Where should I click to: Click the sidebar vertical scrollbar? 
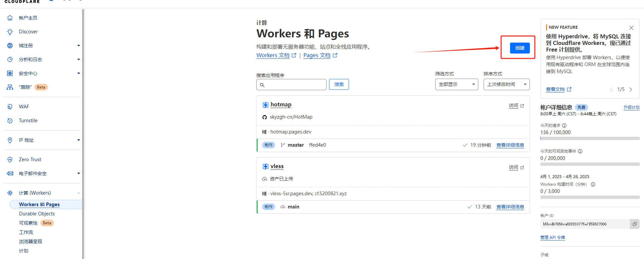click(83, 134)
